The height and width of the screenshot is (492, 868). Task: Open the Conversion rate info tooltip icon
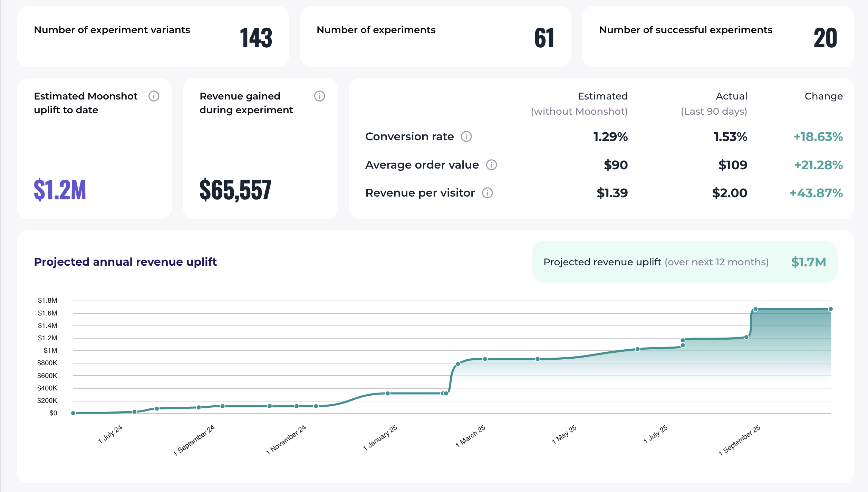[x=466, y=136]
